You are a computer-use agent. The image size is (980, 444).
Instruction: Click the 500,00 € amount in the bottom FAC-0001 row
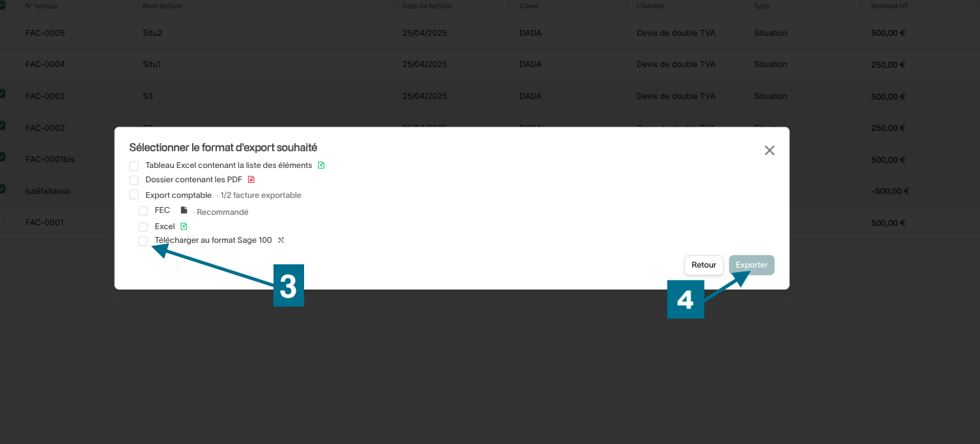888,223
